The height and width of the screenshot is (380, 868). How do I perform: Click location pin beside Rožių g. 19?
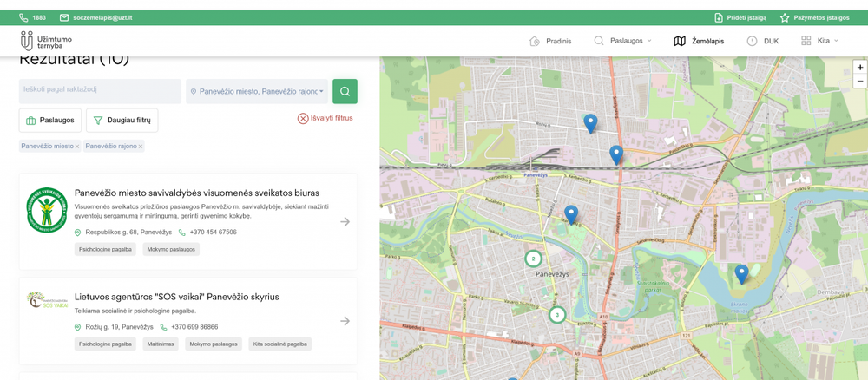77,327
